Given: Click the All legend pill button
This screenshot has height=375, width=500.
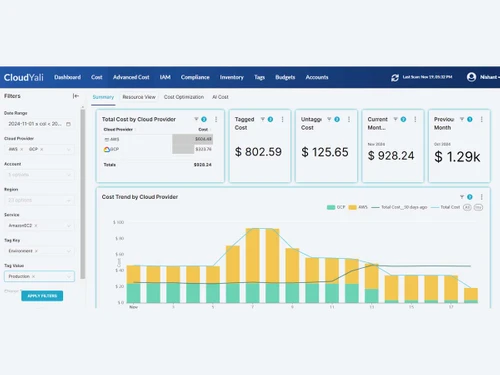Looking at the screenshot, I should coord(467,207).
